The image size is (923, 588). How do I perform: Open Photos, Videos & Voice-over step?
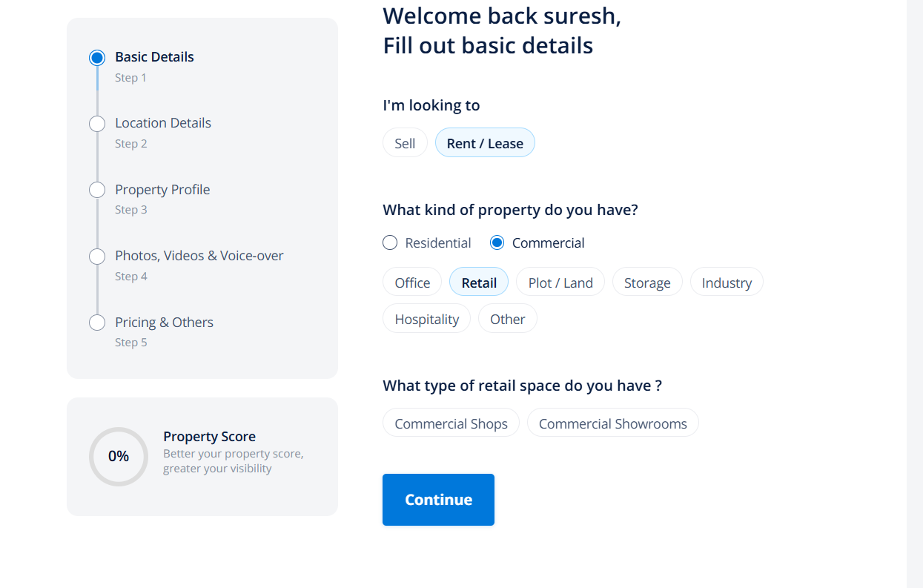pyautogui.click(x=199, y=256)
